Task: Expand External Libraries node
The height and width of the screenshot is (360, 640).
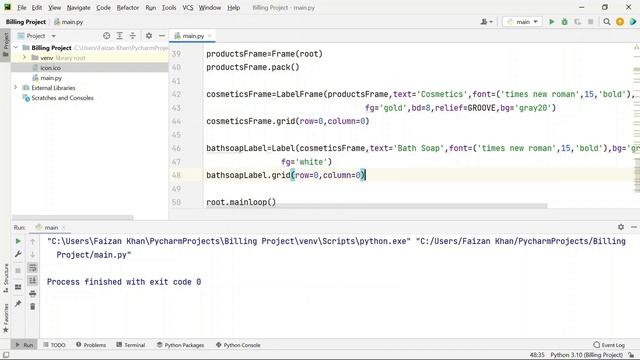Action: [16, 88]
